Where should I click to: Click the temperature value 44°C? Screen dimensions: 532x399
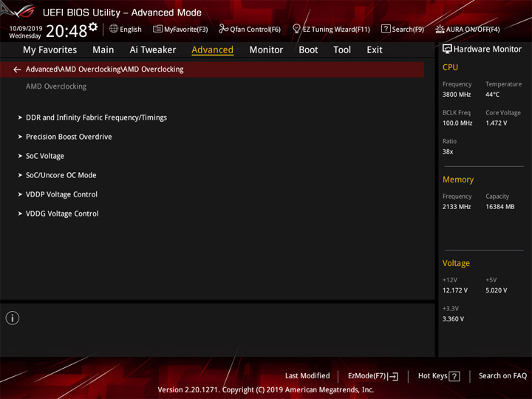492,95
